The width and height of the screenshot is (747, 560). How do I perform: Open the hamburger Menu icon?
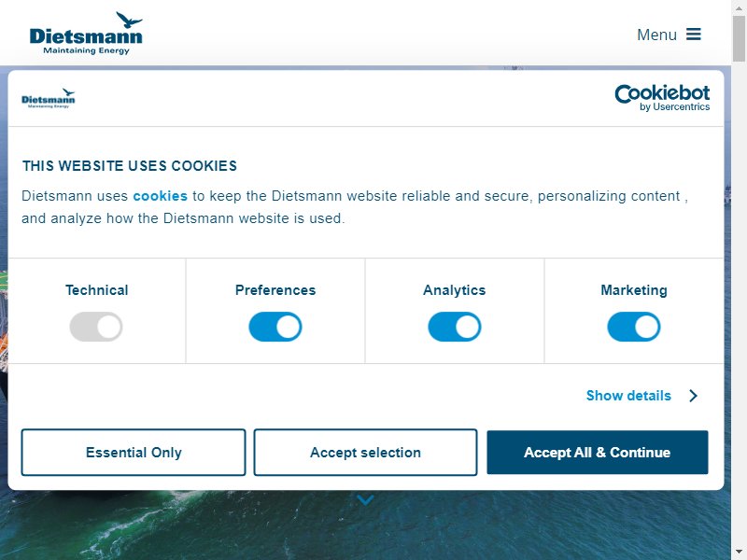693,35
